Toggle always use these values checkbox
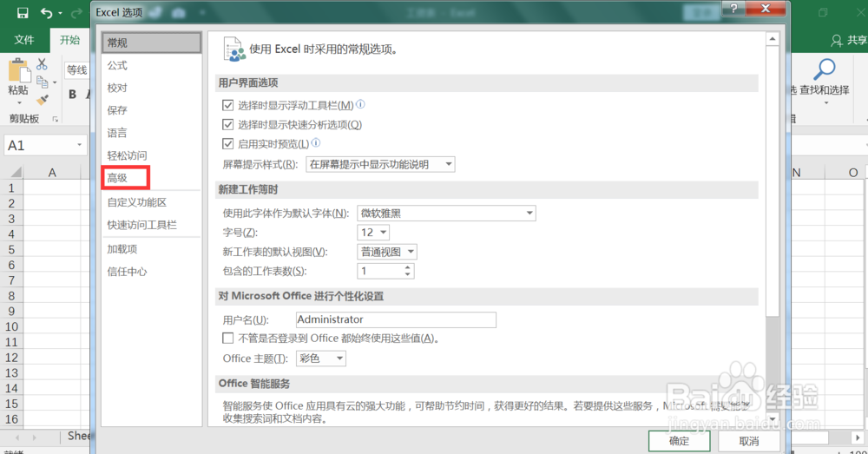 (x=227, y=338)
